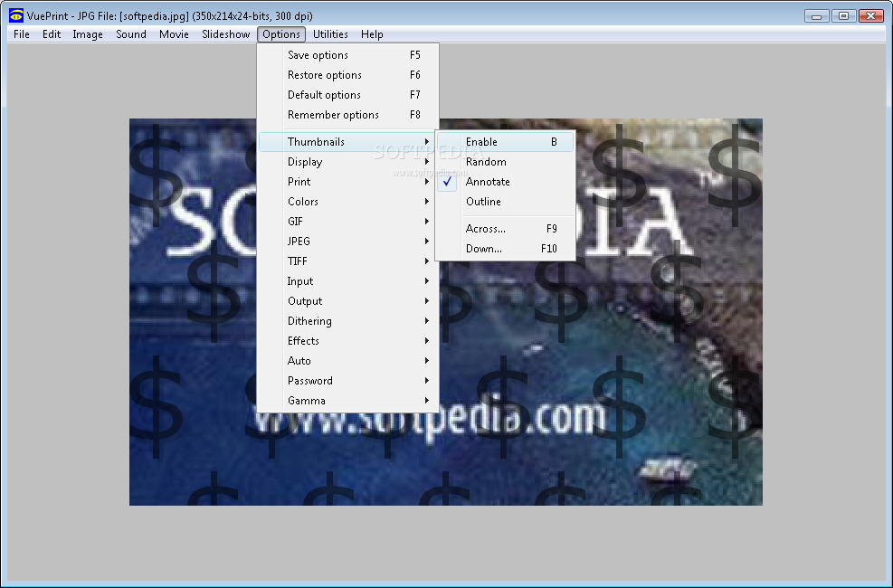
Task: Open the Slideshow menu
Action: (225, 34)
